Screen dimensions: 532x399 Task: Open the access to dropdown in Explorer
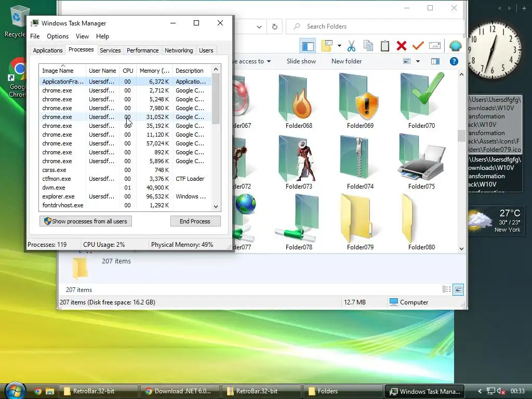253,61
